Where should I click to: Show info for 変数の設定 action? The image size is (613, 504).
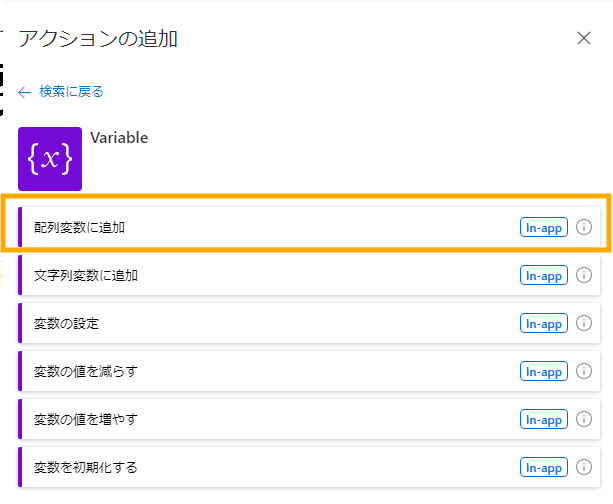[584, 323]
